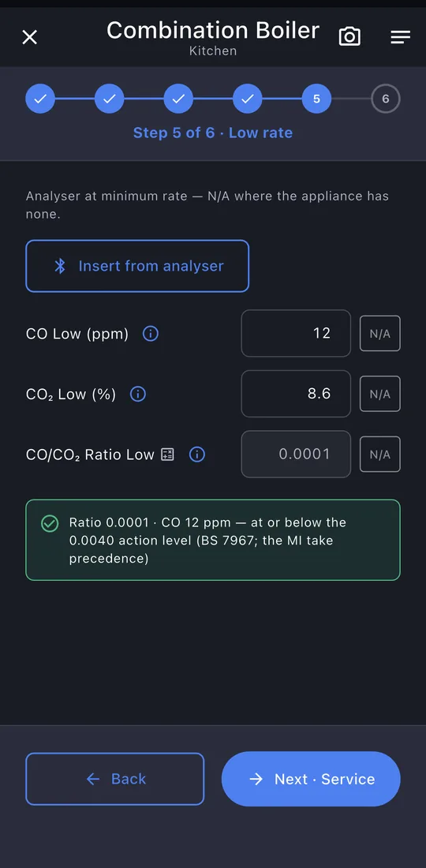Tap the green check icon in the result banner

[50, 523]
